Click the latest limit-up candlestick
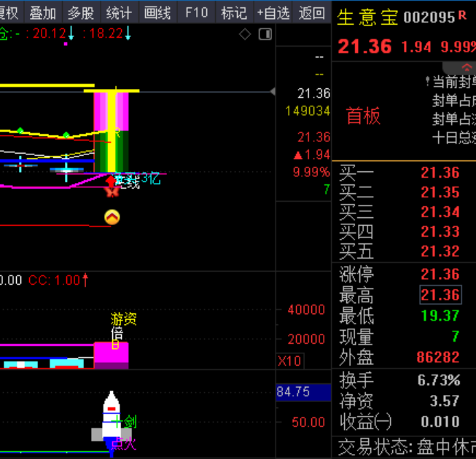The image size is (476, 459). (111, 132)
